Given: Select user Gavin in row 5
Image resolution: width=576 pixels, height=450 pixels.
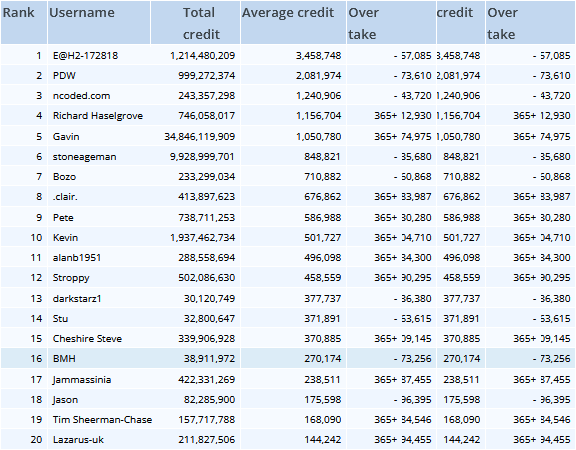Looking at the screenshot, I should 66,137.
